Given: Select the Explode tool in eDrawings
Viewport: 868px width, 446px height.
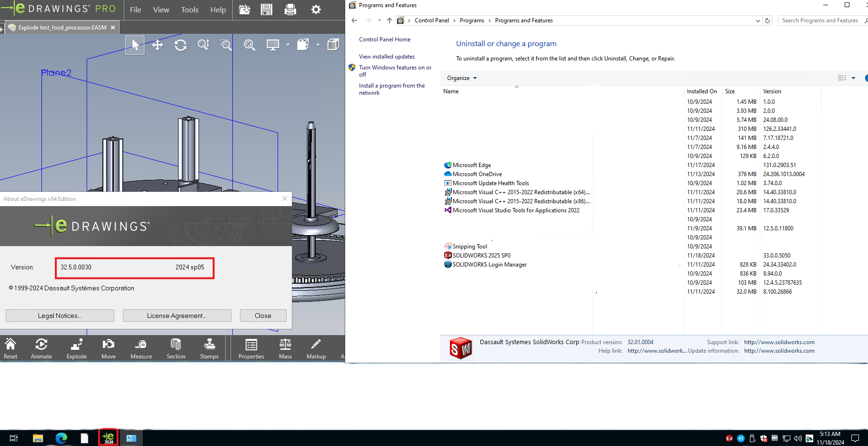Looking at the screenshot, I should [x=76, y=348].
